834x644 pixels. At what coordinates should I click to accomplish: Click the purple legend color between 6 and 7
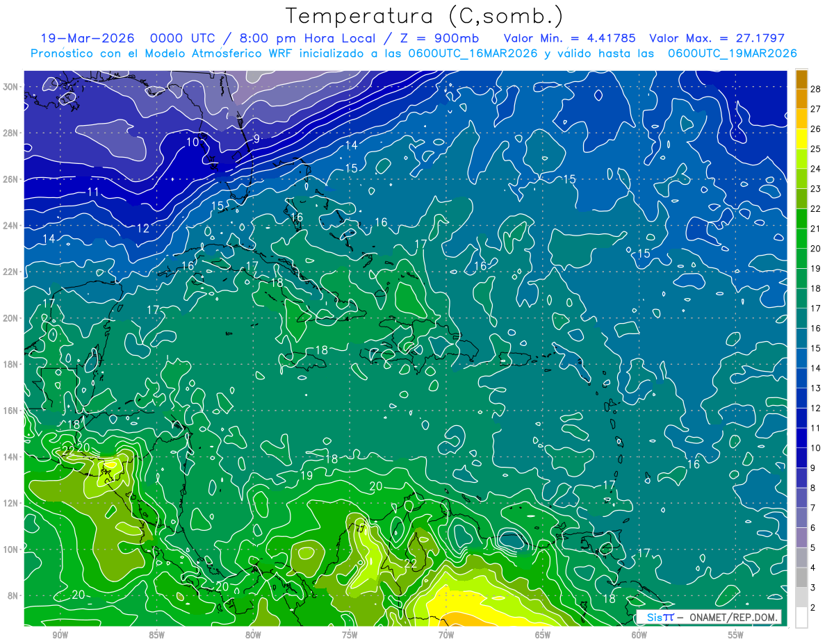(801, 518)
